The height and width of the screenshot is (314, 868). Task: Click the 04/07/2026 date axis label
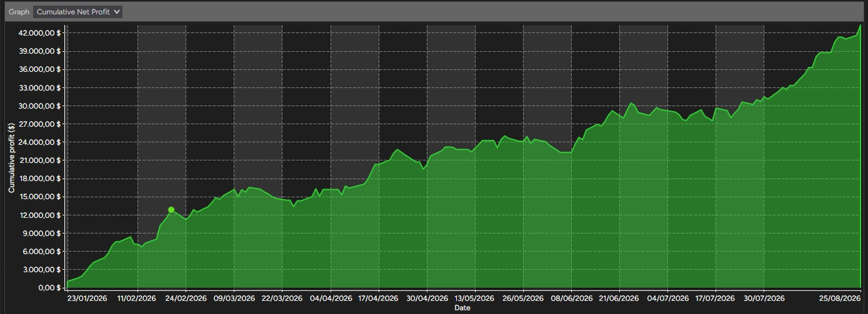(667, 298)
